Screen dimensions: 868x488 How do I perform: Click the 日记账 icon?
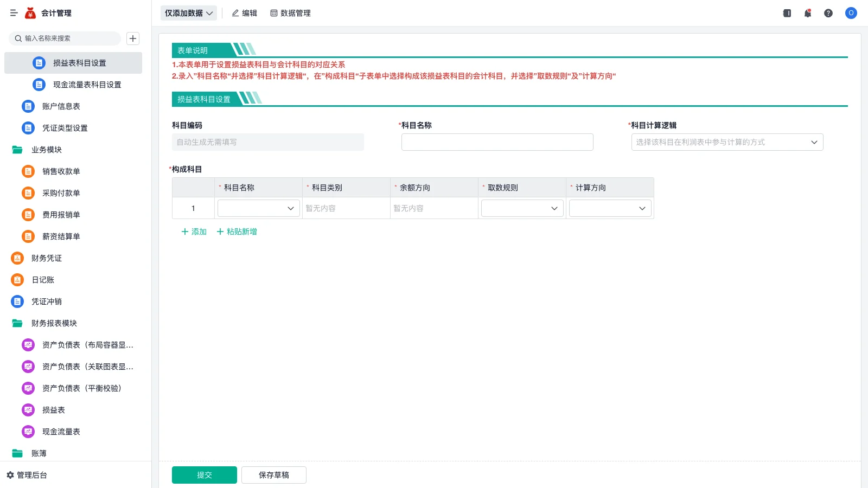pyautogui.click(x=17, y=280)
